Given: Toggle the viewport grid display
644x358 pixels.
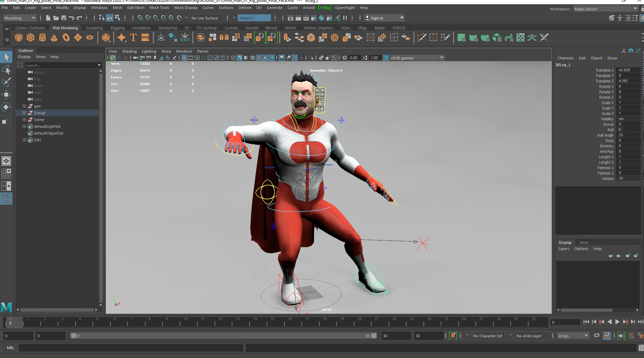Looking at the screenshot, I should [184, 58].
